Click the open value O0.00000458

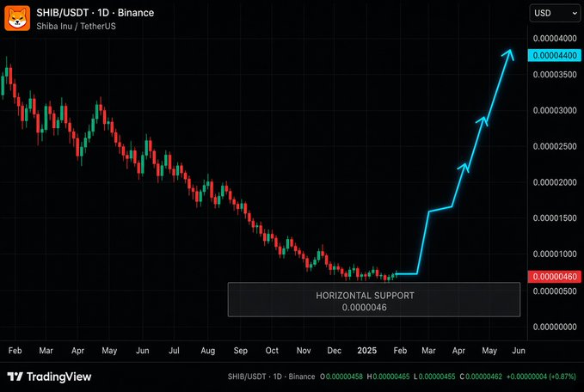[341, 377]
